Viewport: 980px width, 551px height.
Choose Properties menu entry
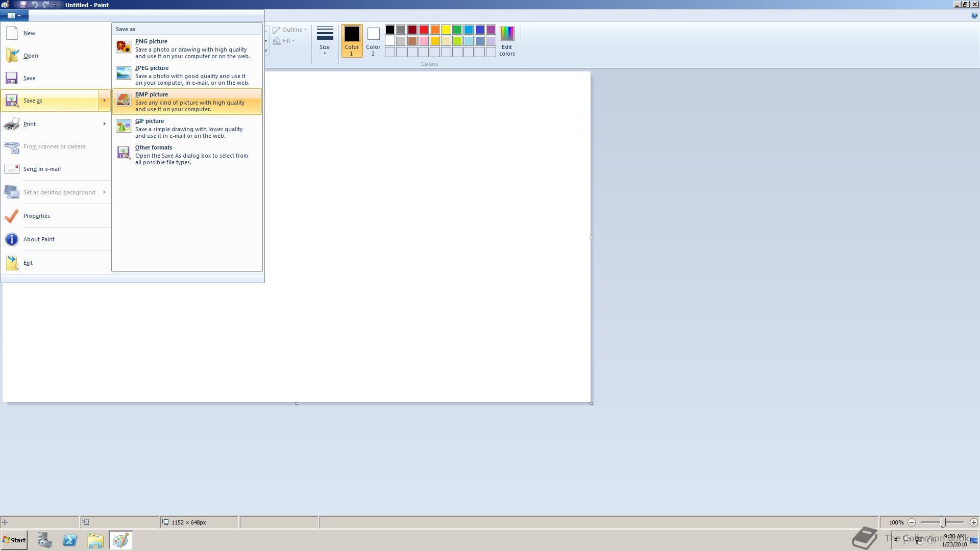[x=56, y=216]
